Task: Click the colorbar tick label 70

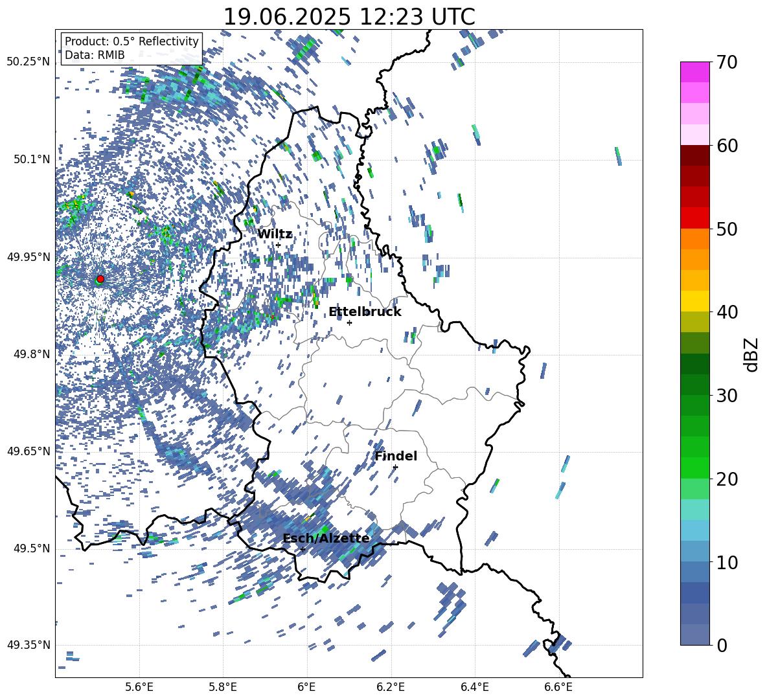Action: [727, 62]
